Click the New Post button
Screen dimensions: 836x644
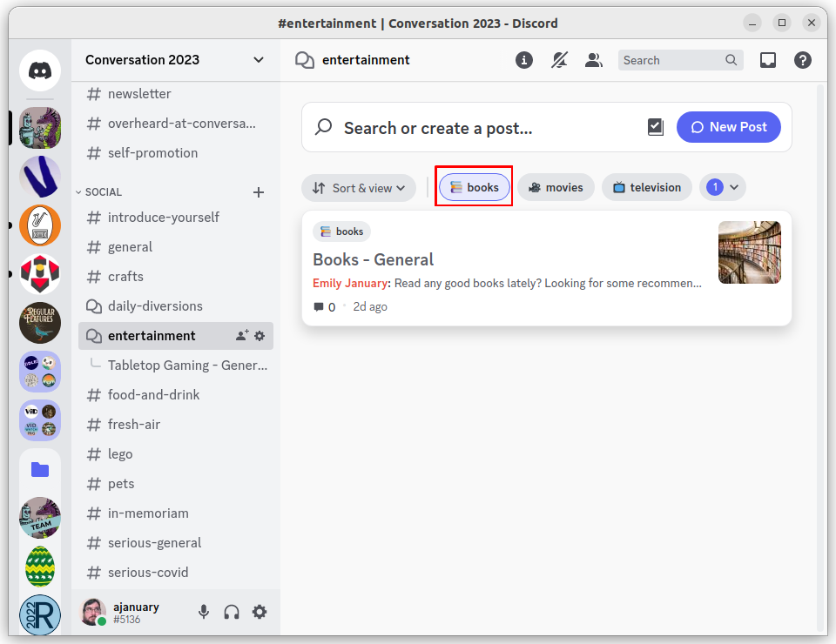[x=728, y=127]
